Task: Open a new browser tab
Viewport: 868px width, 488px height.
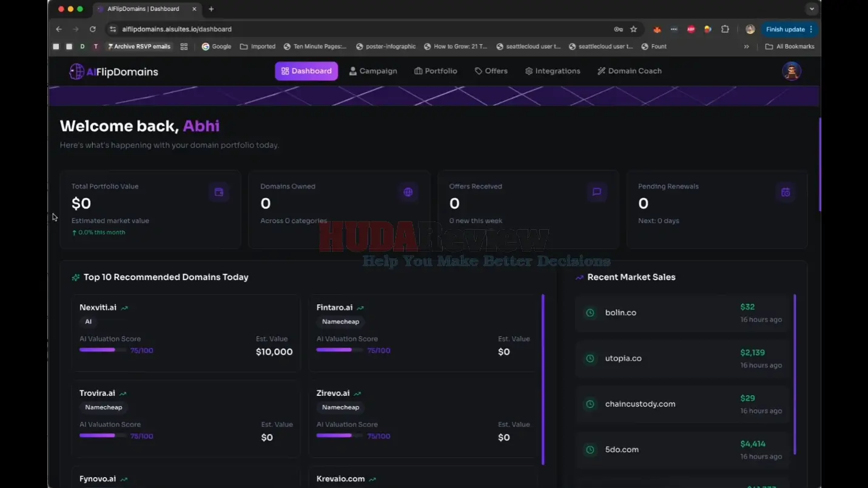Action: [211, 9]
